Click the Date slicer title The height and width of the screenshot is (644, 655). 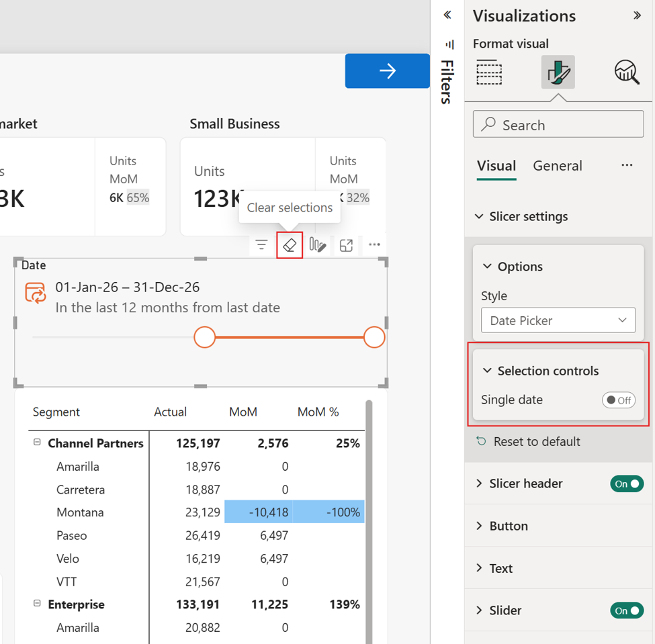34,265
